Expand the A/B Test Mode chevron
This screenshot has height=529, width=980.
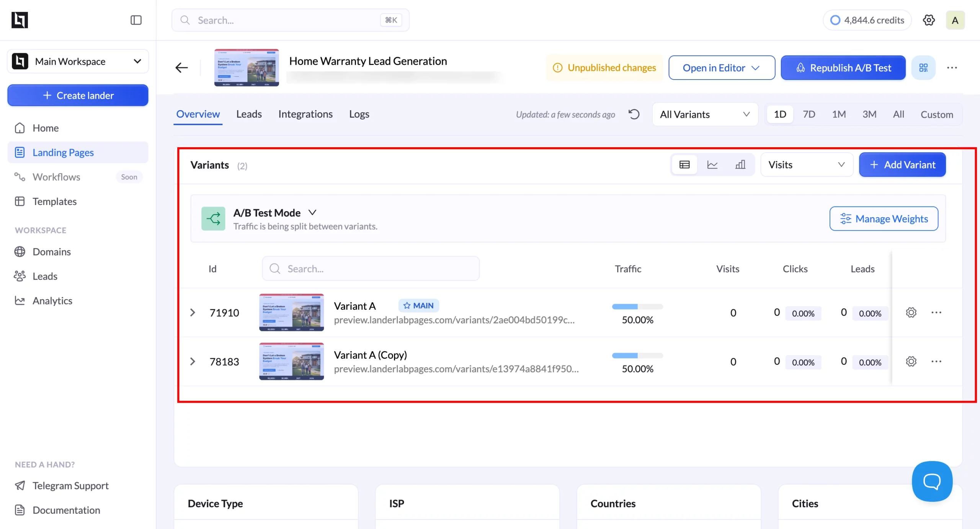[x=312, y=212]
